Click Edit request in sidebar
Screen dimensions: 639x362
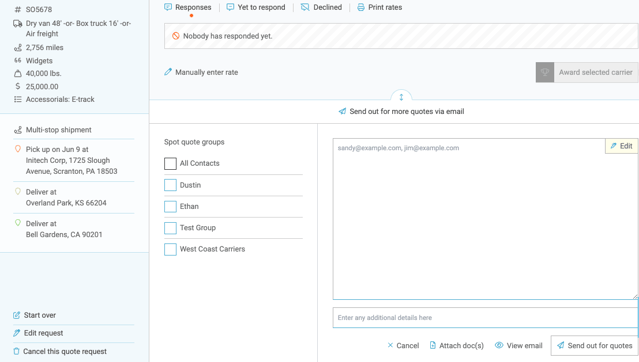(x=38, y=333)
